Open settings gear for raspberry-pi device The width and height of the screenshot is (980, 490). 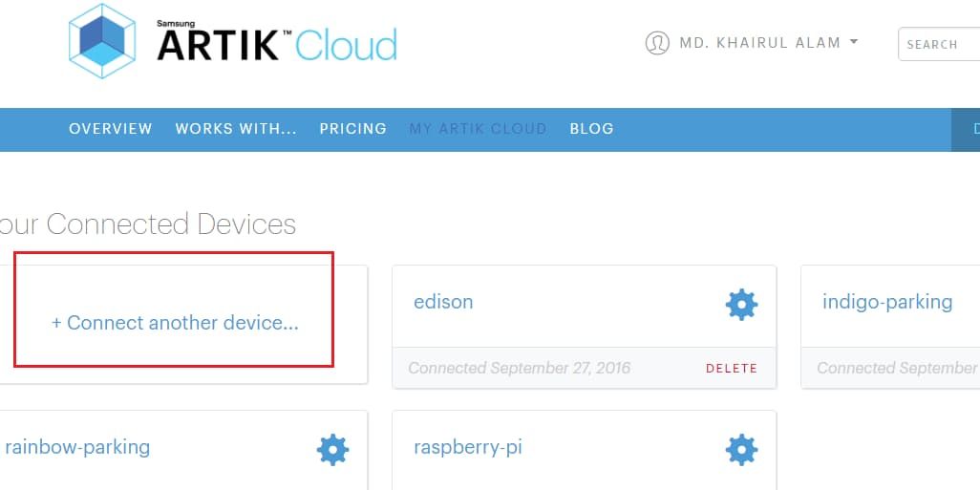741,449
